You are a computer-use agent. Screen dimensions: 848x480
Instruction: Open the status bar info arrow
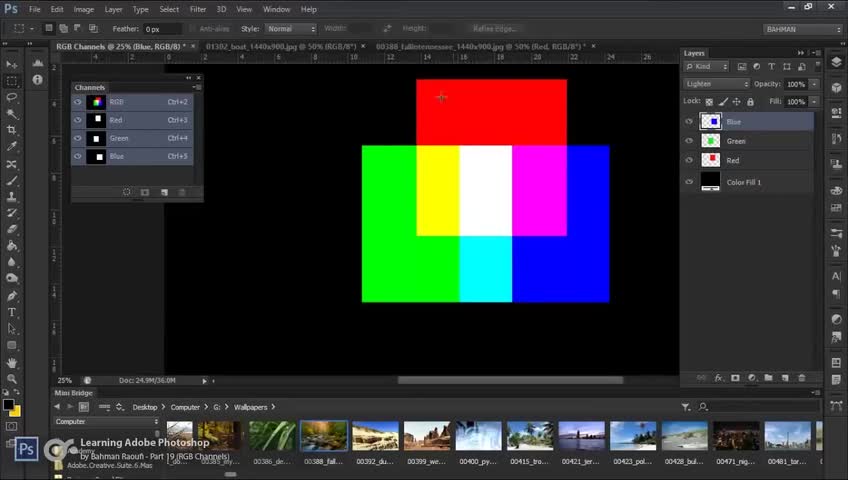(x=204, y=381)
